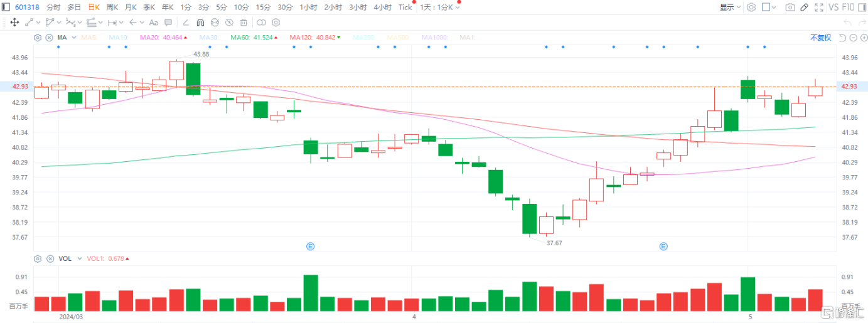Remove the MA indicator
868x323 pixels.
point(49,38)
